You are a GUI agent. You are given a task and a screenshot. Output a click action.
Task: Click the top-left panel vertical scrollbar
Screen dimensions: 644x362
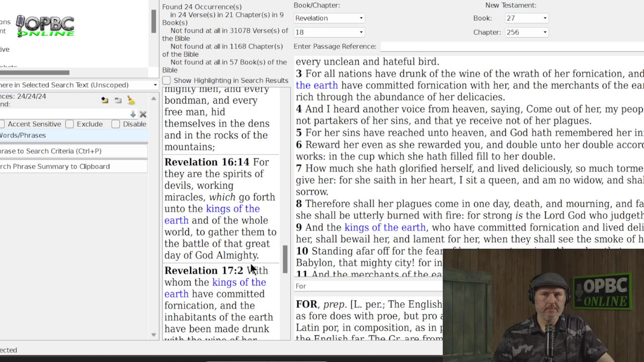(x=153, y=21)
